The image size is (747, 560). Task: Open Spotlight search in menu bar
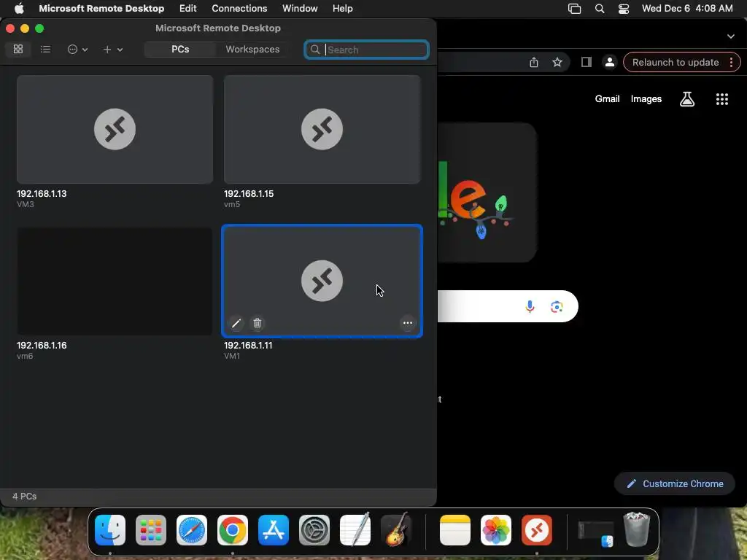[600, 9]
